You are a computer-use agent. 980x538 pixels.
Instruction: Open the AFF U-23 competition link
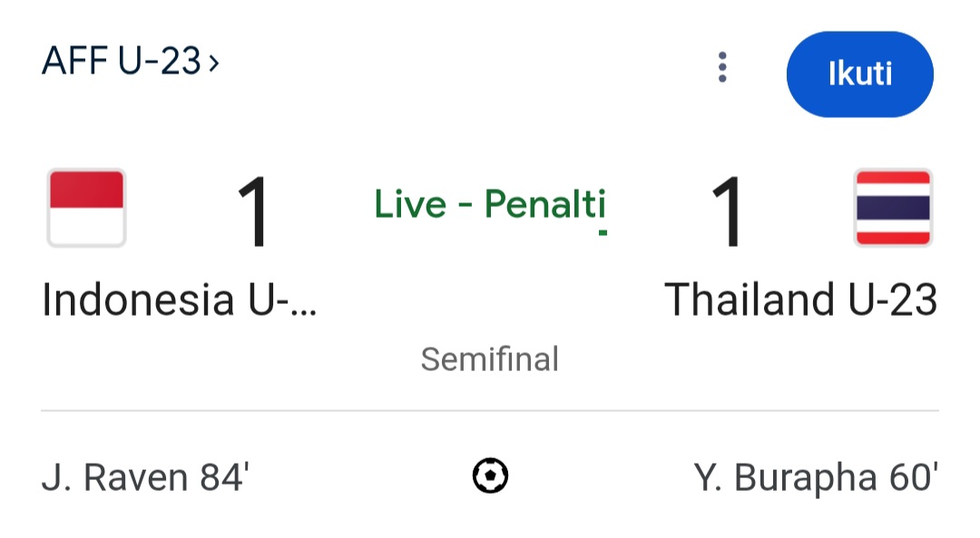click(x=121, y=62)
